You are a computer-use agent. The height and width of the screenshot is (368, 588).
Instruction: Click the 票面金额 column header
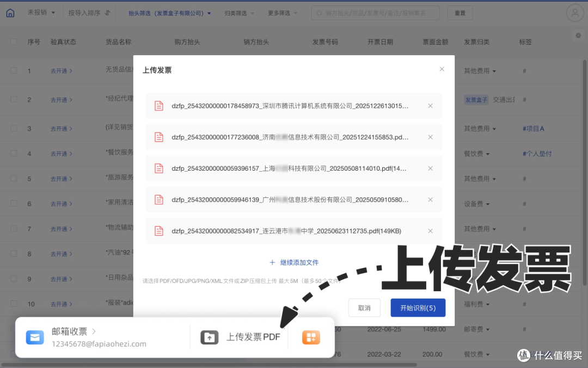436,41
